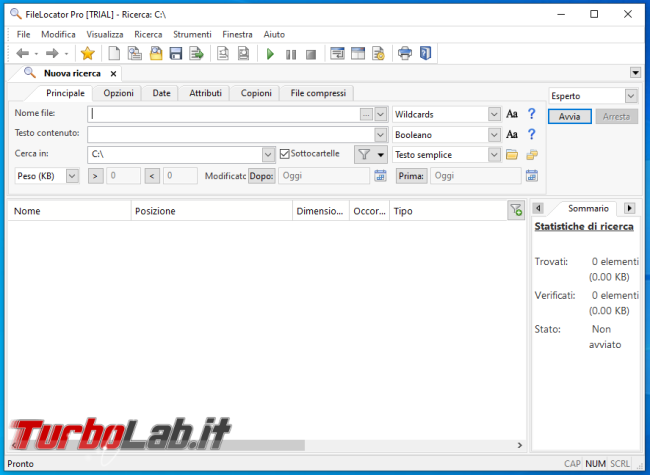The width and height of the screenshot is (650, 475).
Task: Pause search using pause toolbar icon
Action: 291,54
